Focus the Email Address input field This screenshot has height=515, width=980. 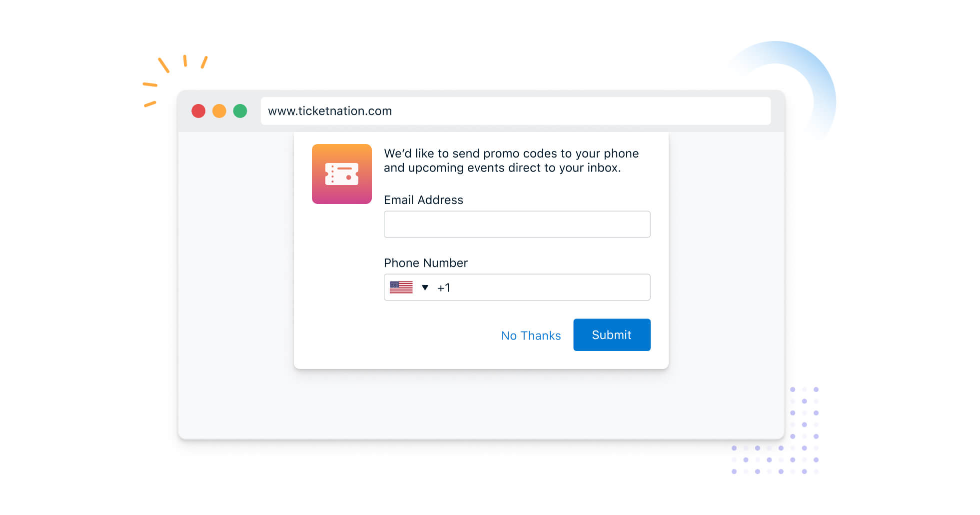(517, 224)
